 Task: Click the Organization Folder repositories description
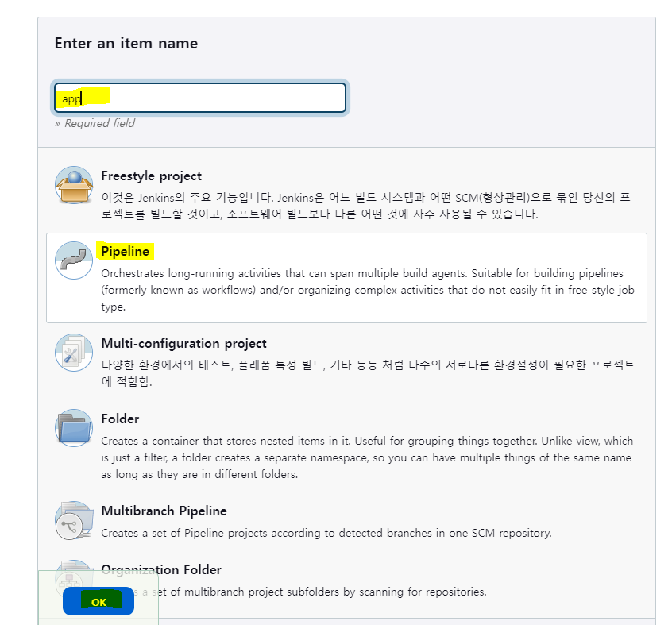pyautogui.click(x=319, y=592)
